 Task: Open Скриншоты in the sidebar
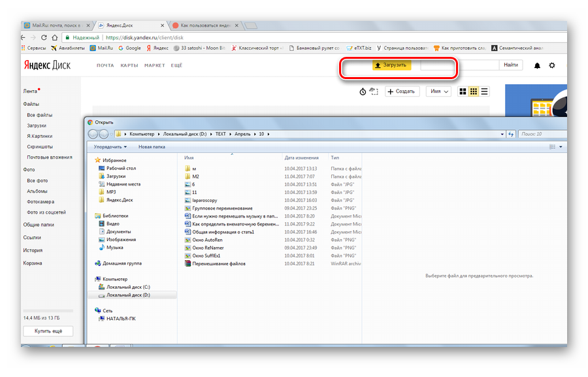(40, 146)
